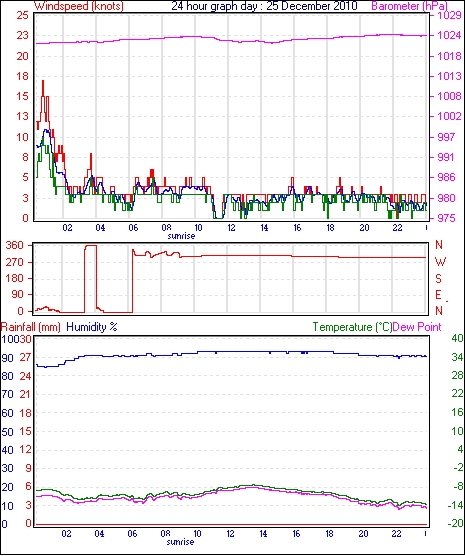Viewport: 465px width, 556px height.
Task: Click the 24 hour graph day title
Action: click(265, 6)
